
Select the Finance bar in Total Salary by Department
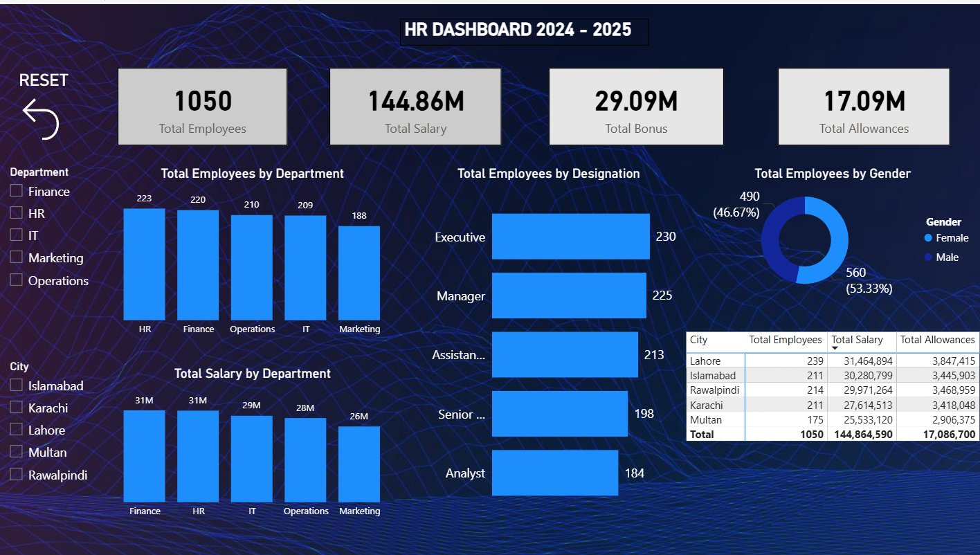pyautogui.click(x=145, y=456)
